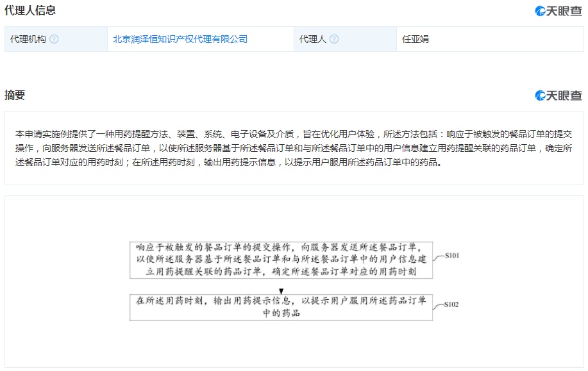
Task: Click the S102 step marker in the flowchart
Action: 450,304
